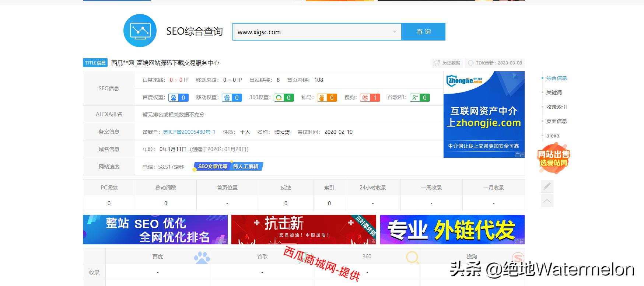Jump to 关键词 in side navigation
The width and height of the screenshot is (644, 286).
(x=554, y=93)
